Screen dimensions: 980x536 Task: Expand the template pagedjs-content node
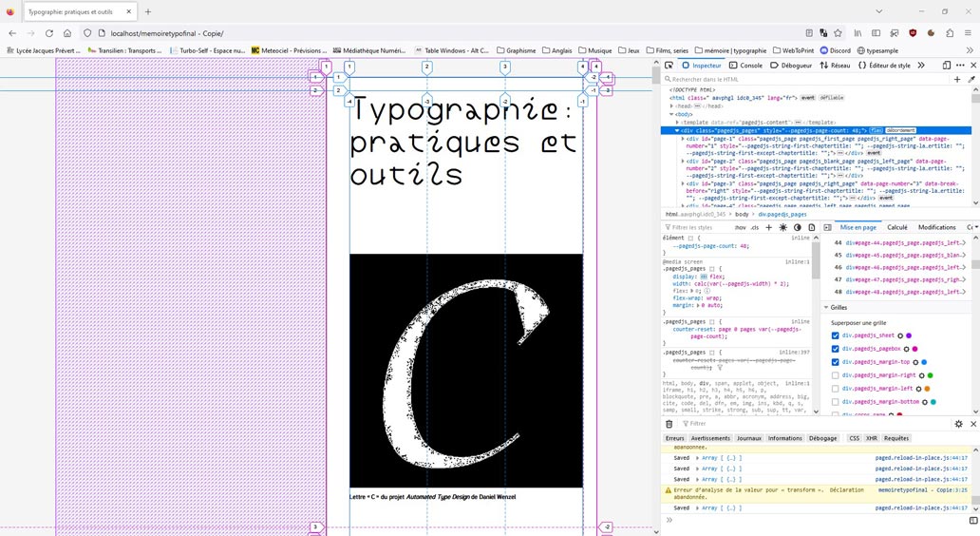[x=677, y=123]
